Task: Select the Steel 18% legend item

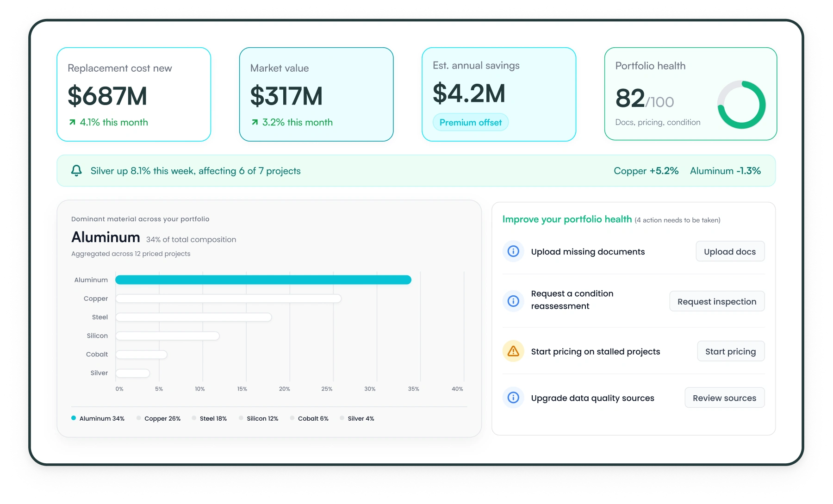Action: [x=209, y=418]
